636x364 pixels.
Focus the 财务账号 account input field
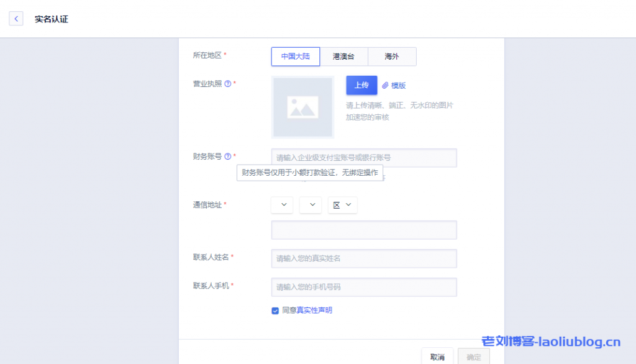364,158
